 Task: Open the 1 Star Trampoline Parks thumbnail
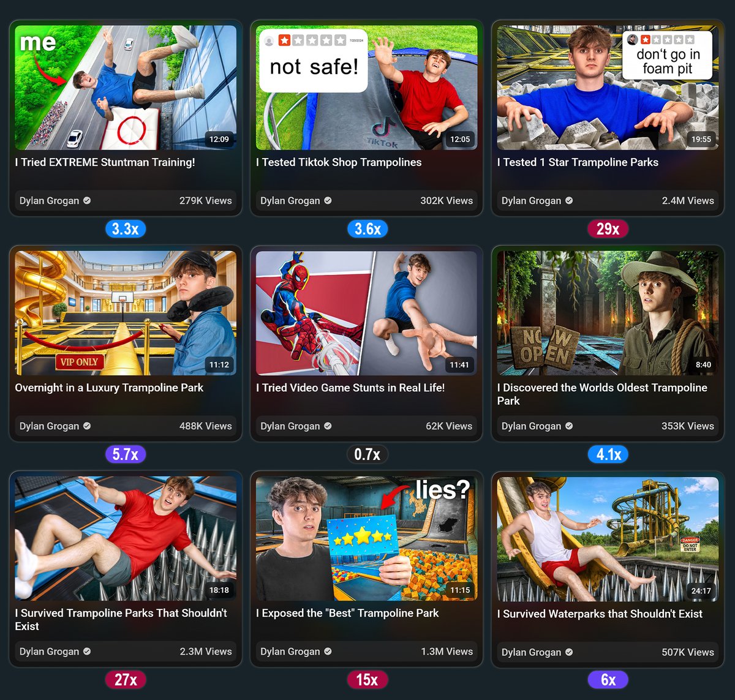tap(608, 88)
